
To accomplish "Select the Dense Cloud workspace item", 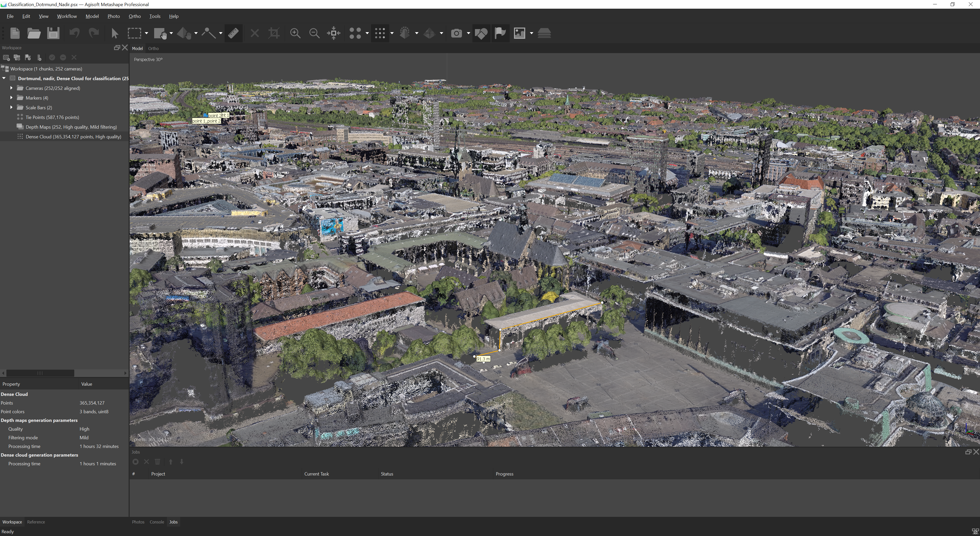I will pos(73,137).
